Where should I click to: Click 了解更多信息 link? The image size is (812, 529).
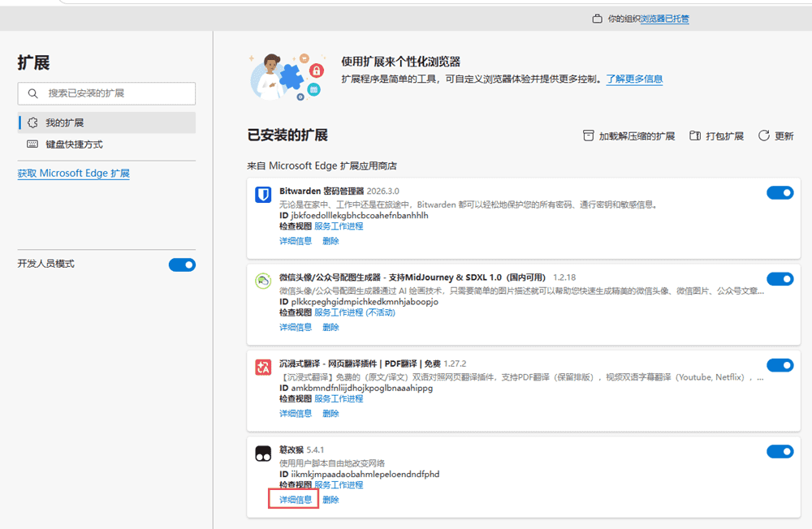(x=634, y=80)
